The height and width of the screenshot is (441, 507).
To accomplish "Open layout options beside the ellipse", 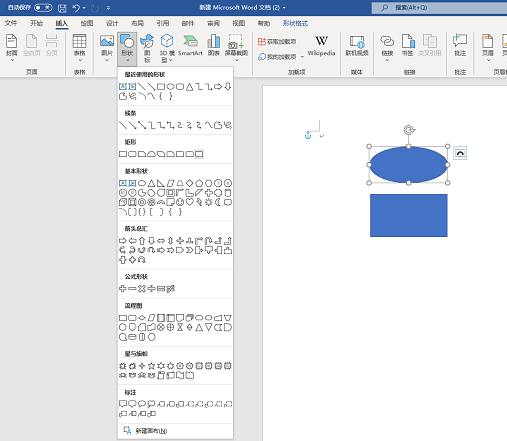I will pyautogui.click(x=460, y=153).
